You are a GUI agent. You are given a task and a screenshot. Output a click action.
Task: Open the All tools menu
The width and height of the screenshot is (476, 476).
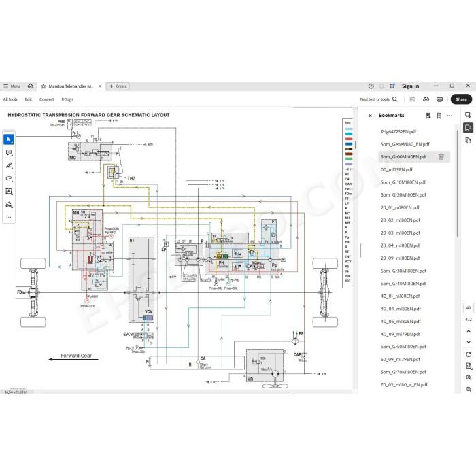pyautogui.click(x=10, y=99)
